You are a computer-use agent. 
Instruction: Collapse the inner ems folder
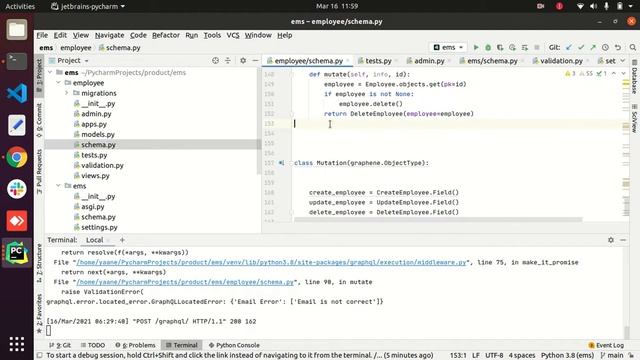[58, 186]
